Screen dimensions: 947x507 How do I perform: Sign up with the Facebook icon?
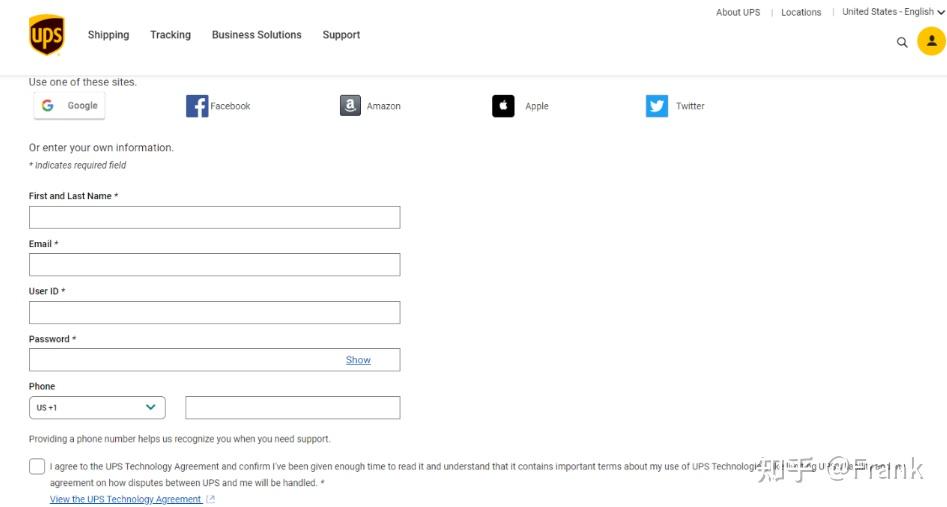click(197, 106)
